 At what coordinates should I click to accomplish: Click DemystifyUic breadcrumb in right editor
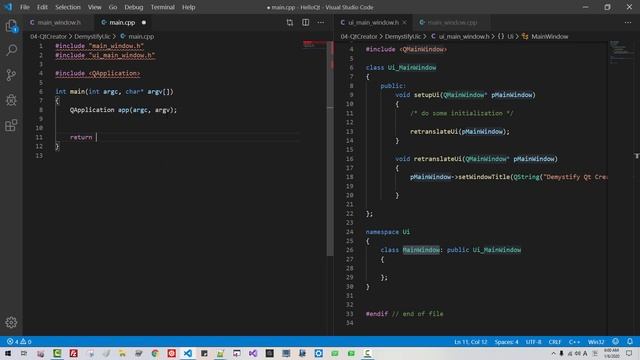click(403, 36)
